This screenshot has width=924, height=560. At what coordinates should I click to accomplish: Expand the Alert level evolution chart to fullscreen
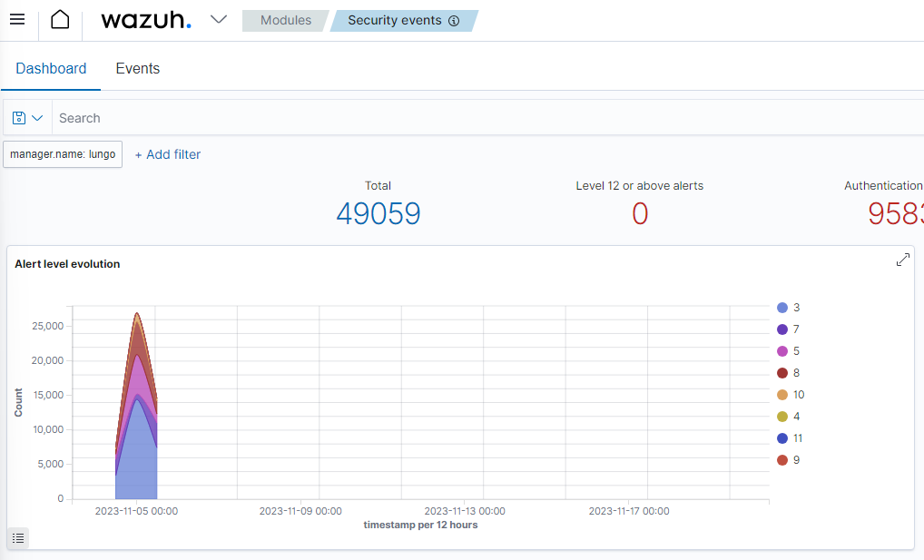click(x=902, y=259)
